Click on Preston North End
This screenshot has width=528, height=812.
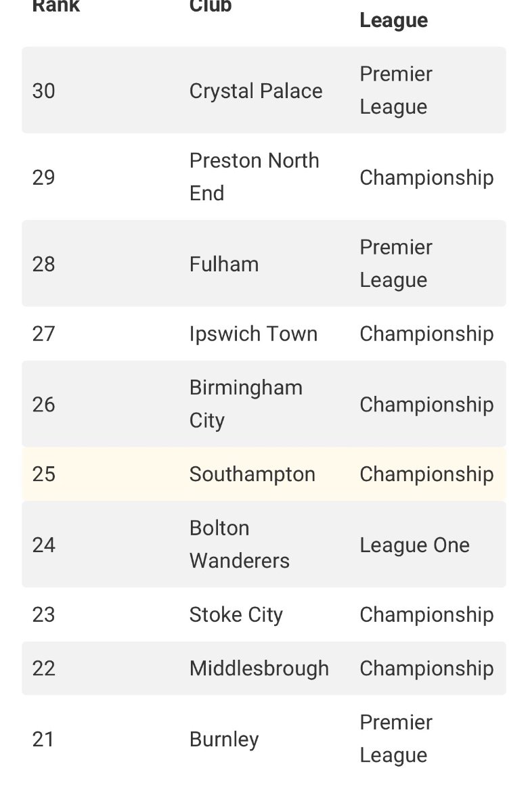[254, 177]
